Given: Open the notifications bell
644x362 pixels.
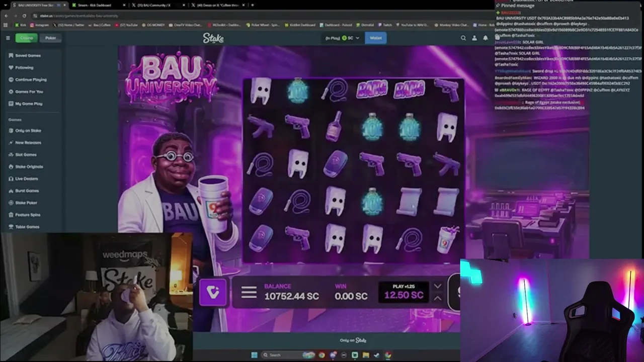Looking at the screenshot, I should (486, 38).
